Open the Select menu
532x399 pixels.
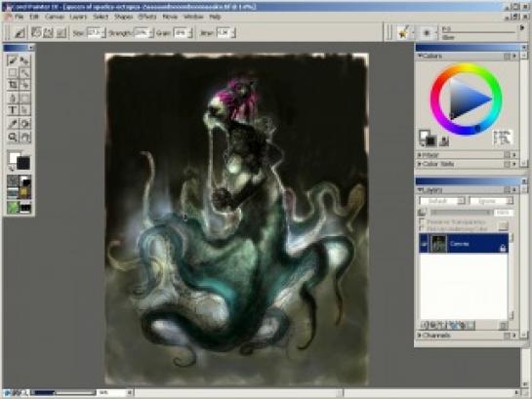(101, 17)
